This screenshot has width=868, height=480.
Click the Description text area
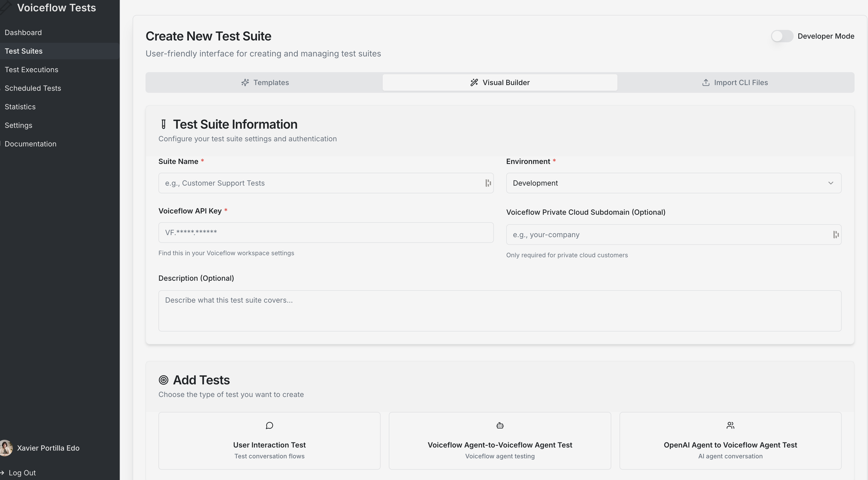pyautogui.click(x=500, y=311)
